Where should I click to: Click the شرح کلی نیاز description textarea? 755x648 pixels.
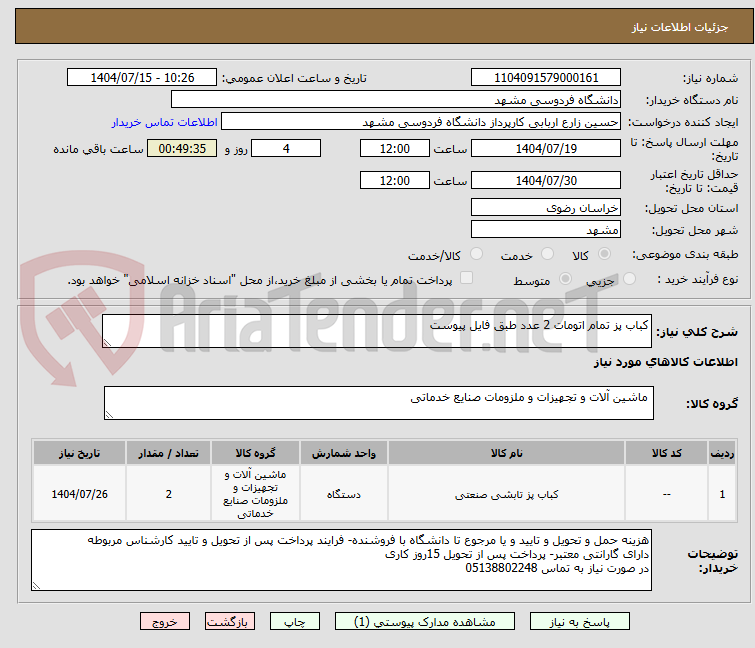pyautogui.click(x=377, y=331)
